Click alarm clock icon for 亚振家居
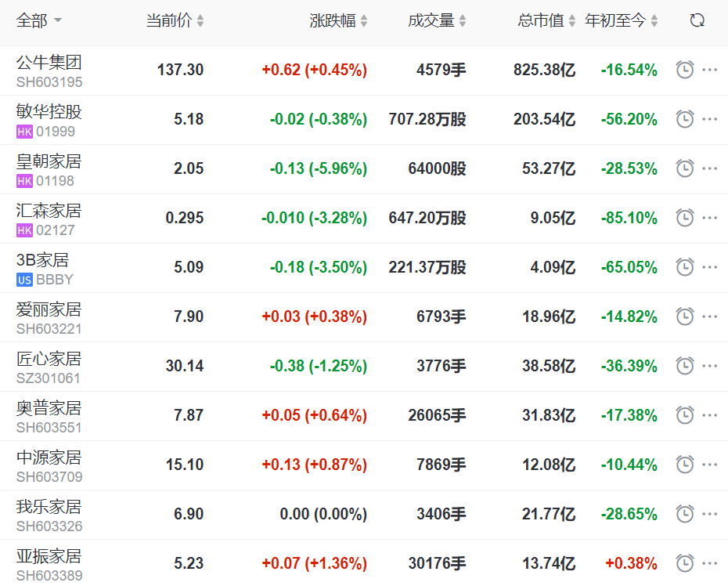This screenshot has height=586, width=728. pyautogui.click(x=685, y=563)
